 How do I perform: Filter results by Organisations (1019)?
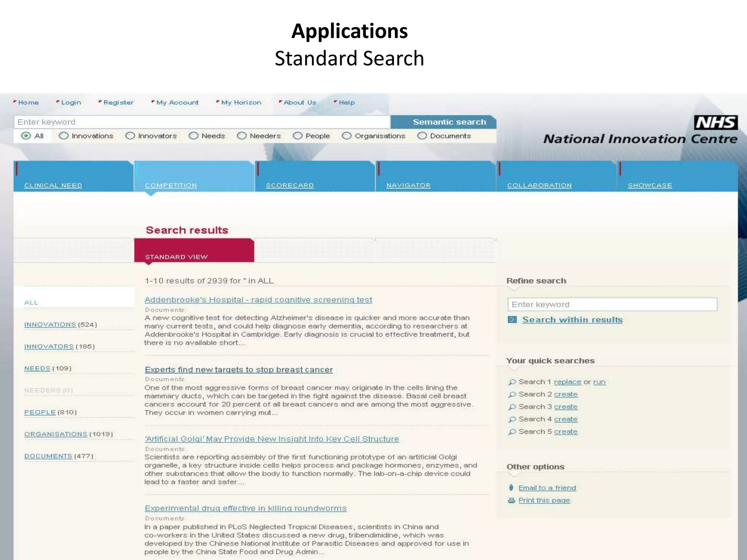tap(56, 434)
